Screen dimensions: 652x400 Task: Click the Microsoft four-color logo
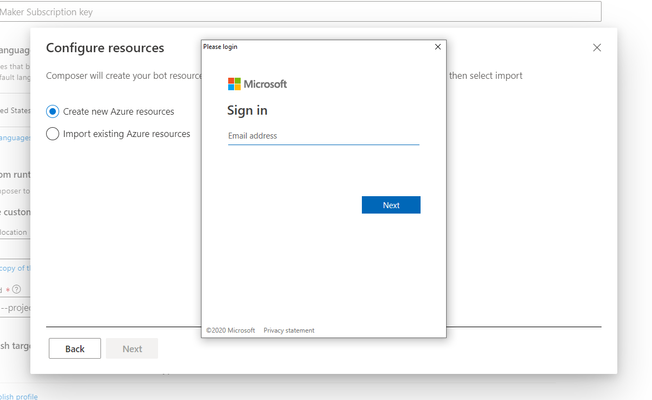tap(234, 84)
